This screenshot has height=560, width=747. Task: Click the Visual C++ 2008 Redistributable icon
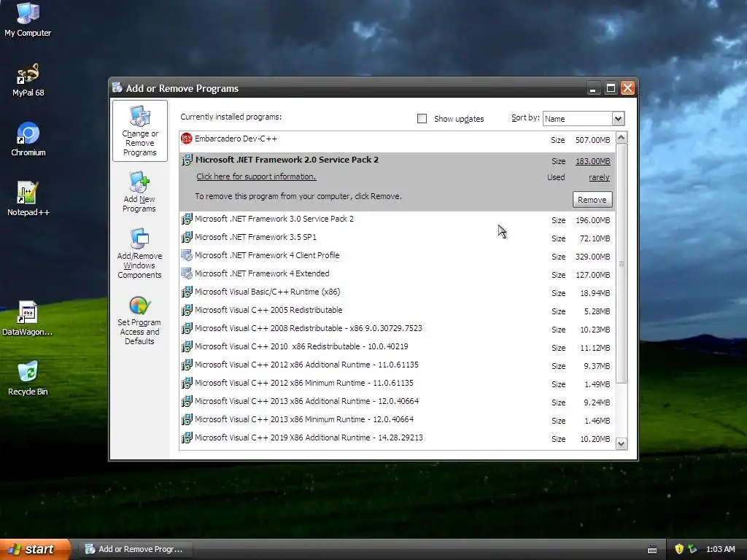(186, 329)
